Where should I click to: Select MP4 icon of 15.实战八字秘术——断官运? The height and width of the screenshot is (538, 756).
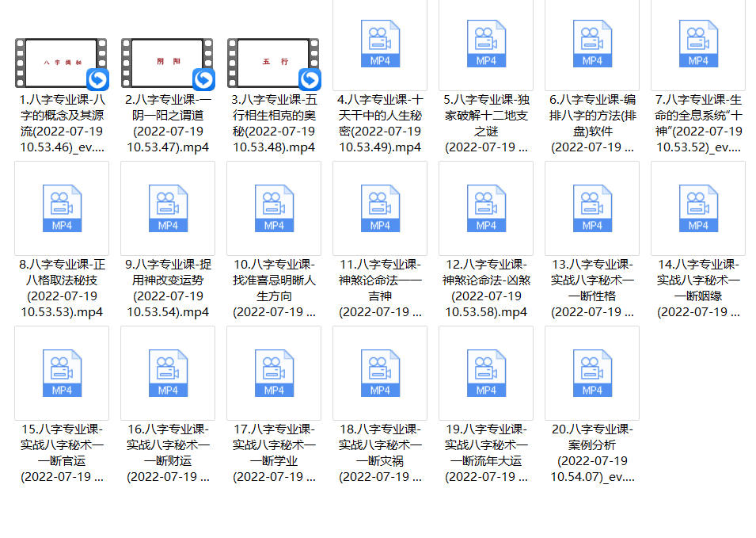pyautogui.click(x=63, y=373)
